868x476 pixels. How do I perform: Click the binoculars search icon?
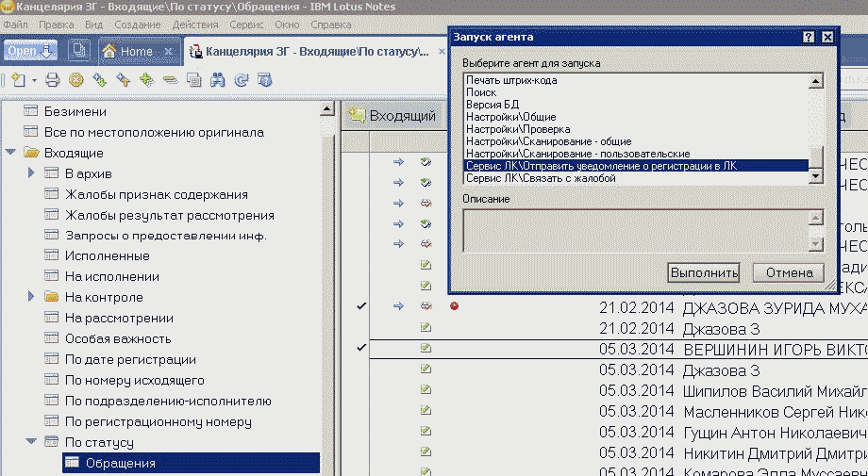(217, 80)
